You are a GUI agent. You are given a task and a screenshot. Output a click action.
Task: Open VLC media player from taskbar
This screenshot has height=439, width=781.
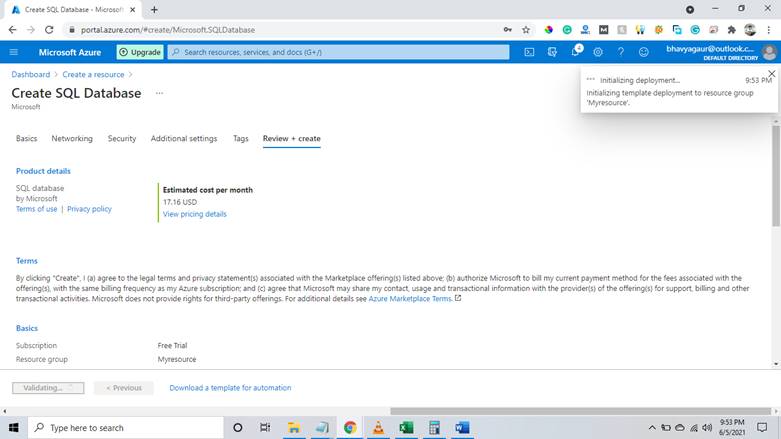(378, 428)
